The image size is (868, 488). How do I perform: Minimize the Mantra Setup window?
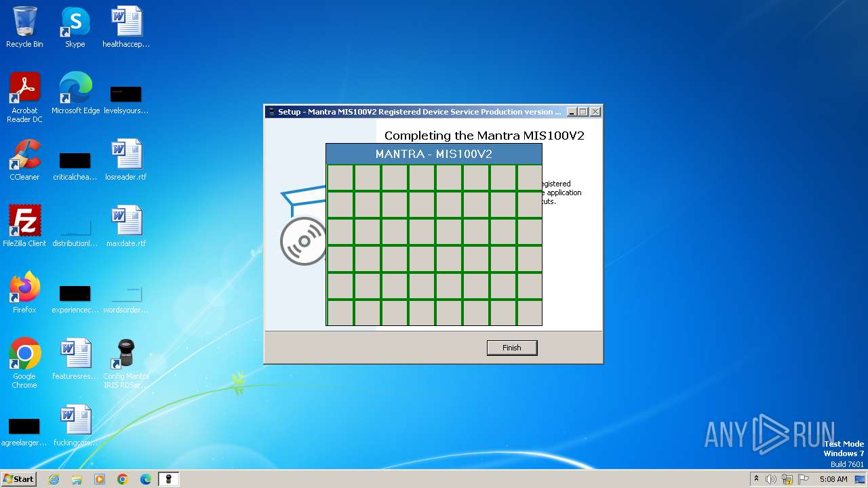572,112
